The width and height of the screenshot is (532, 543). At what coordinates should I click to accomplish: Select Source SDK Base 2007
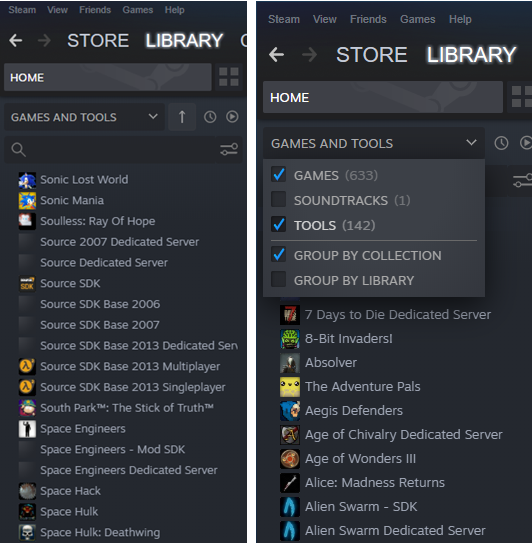pos(100,325)
